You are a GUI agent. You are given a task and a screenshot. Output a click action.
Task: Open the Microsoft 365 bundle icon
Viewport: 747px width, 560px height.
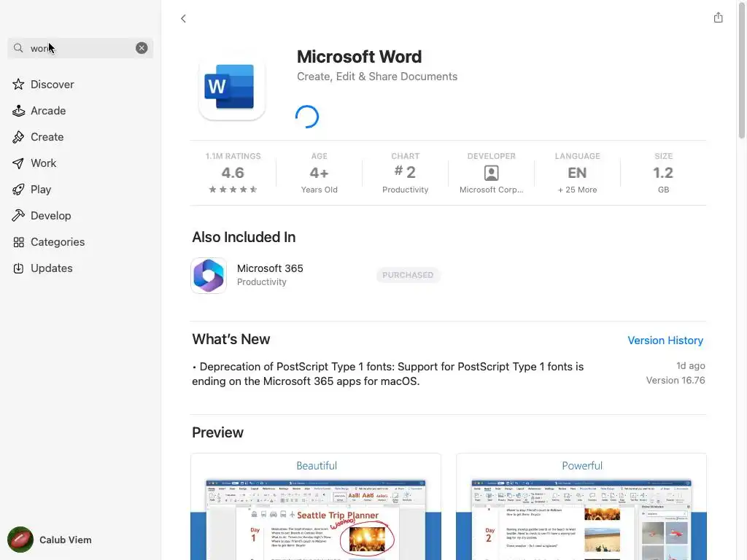tap(209, 275)
